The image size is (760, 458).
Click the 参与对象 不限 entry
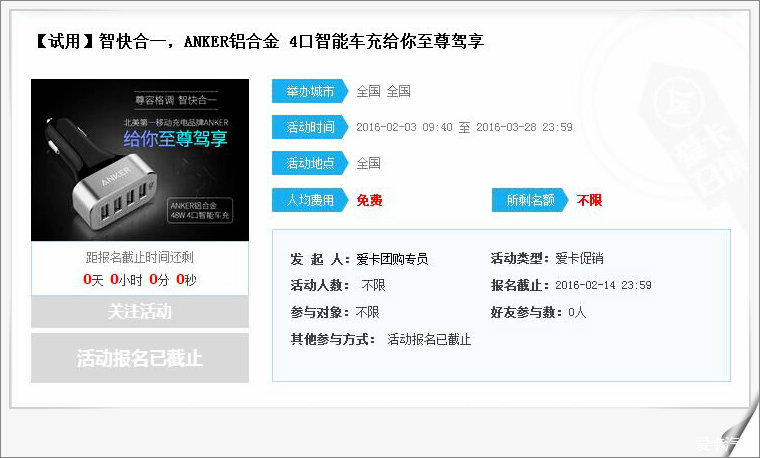coord(335,312)
